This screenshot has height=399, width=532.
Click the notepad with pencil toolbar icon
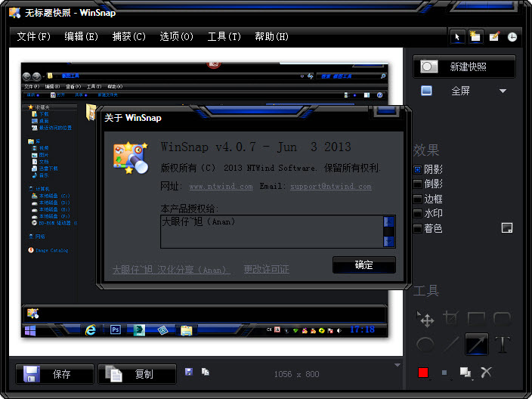click(494, 36)
